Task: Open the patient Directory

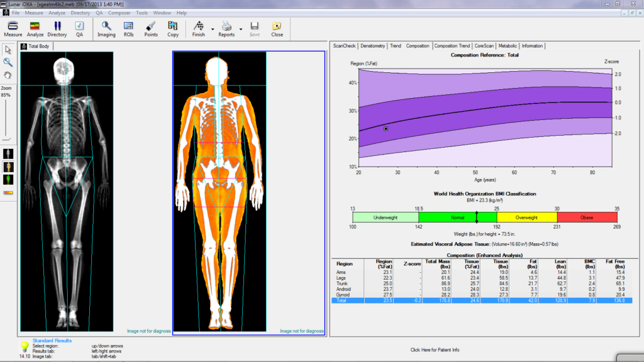Action: point(57,28)
